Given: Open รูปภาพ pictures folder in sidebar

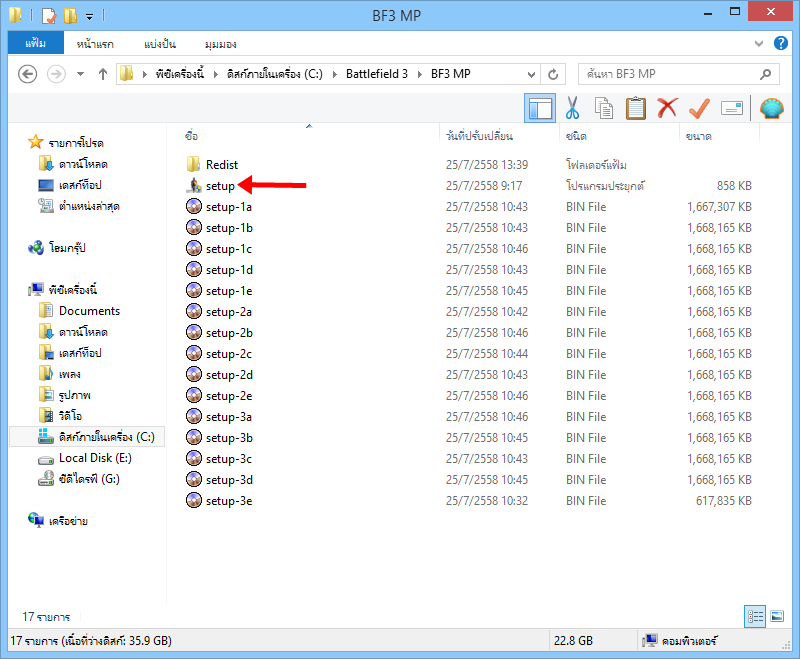Looking at the screenshot, I should [x=74, y=395].
